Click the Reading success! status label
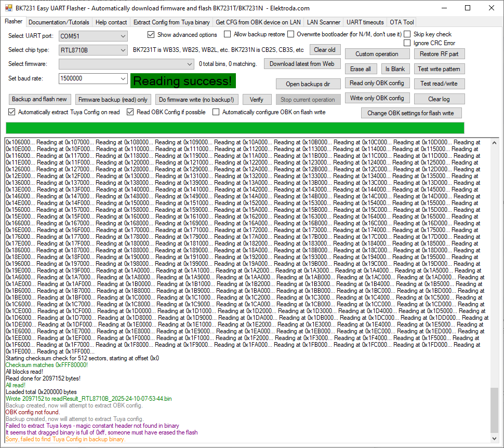504x448 pixels. (x=183, y=80)
